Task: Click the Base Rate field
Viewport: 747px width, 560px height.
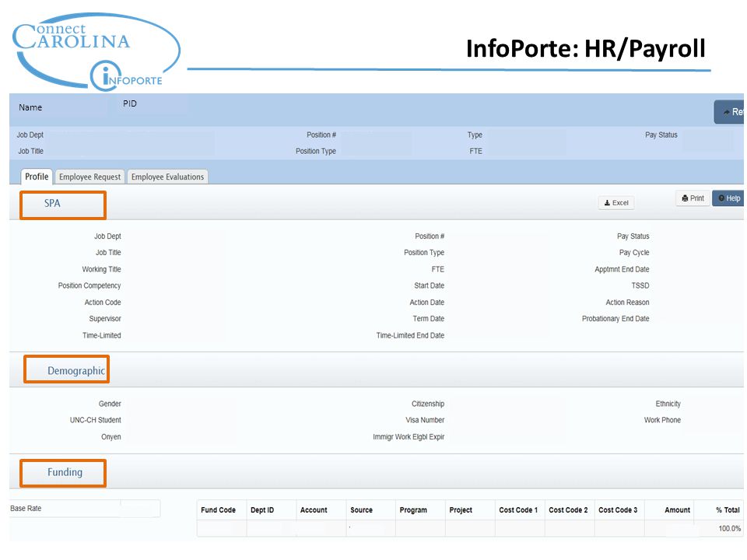Action: click(85, 509)
